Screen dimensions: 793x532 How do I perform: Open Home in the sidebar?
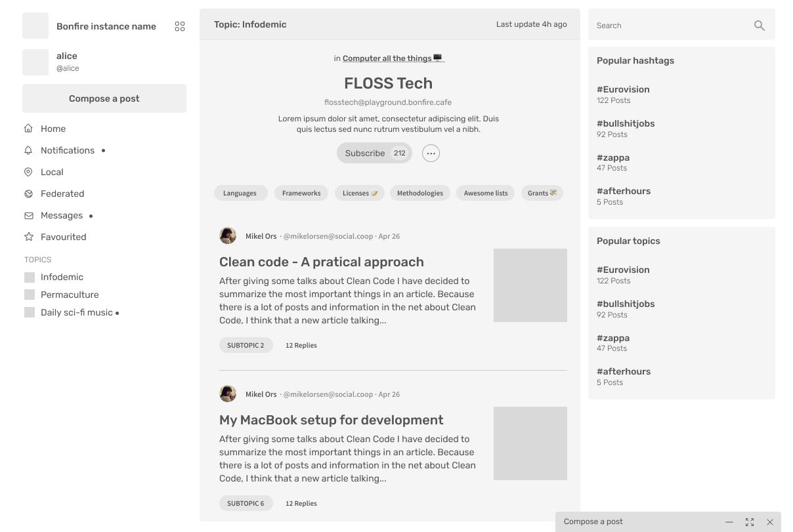pyautogui.click(x=53, y=129)
